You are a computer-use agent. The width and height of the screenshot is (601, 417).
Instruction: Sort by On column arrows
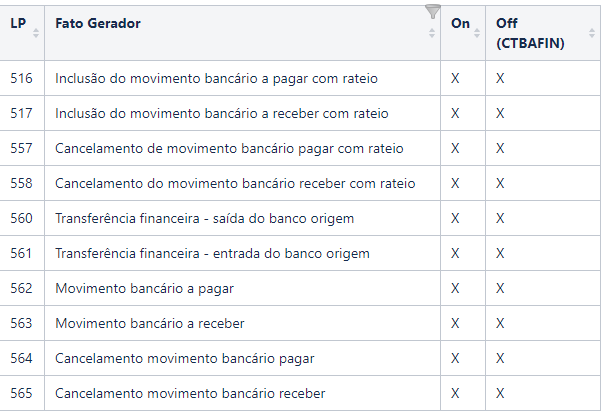[x=477, y=33]
